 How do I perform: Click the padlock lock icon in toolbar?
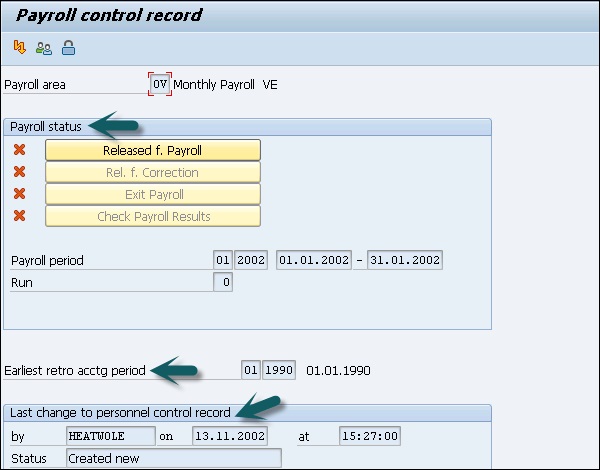68,47
